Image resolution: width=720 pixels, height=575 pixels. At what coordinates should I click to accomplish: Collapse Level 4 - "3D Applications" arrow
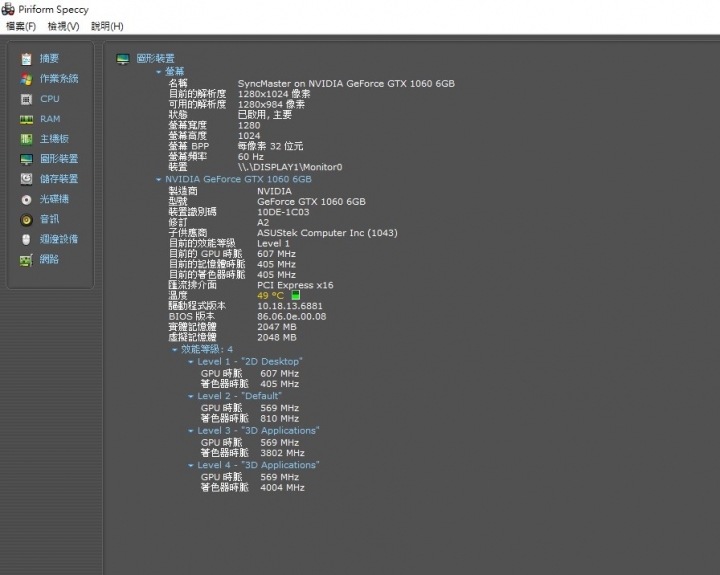coord(191,465)
